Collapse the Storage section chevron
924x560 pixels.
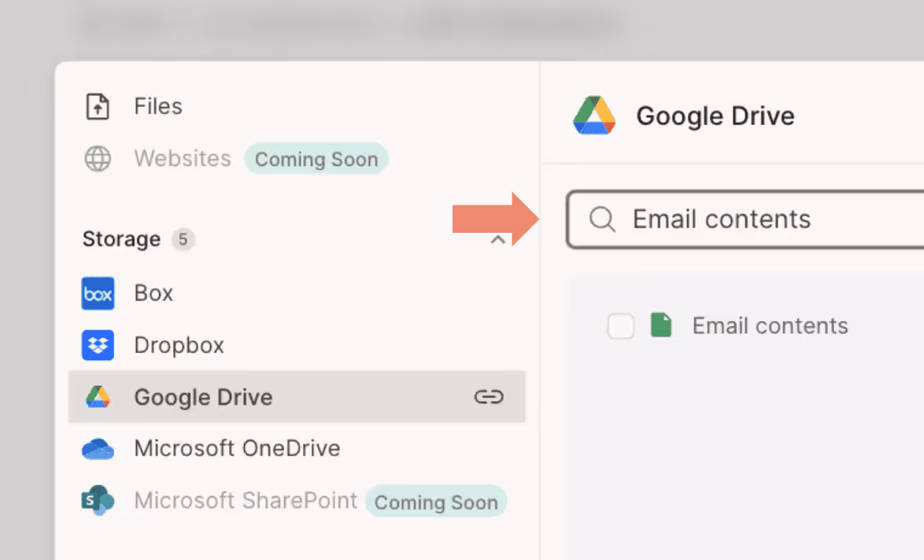pos(498,240)
